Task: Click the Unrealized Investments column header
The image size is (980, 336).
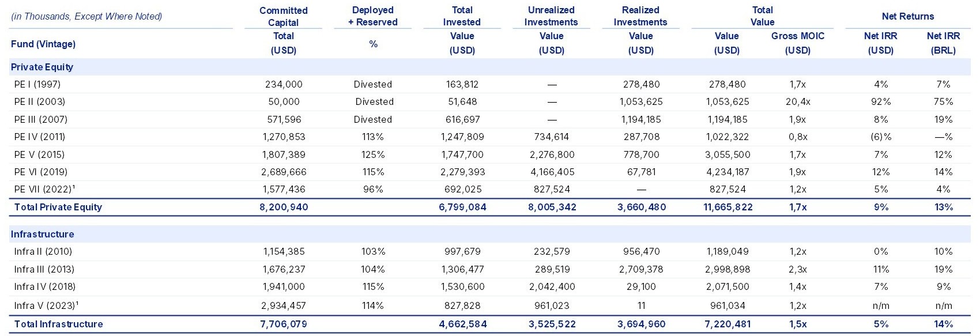Action: click(551, 16)
